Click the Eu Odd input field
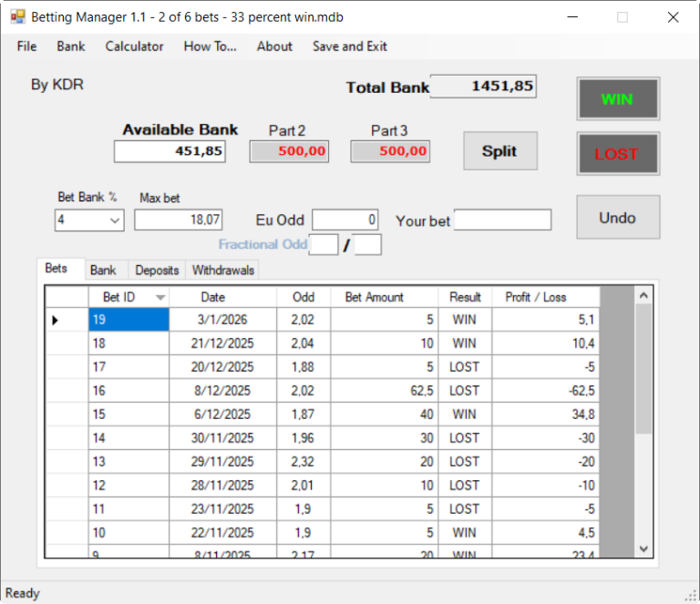Image resolution: width=700 pixels, height=604 pixels. [345, 220]
